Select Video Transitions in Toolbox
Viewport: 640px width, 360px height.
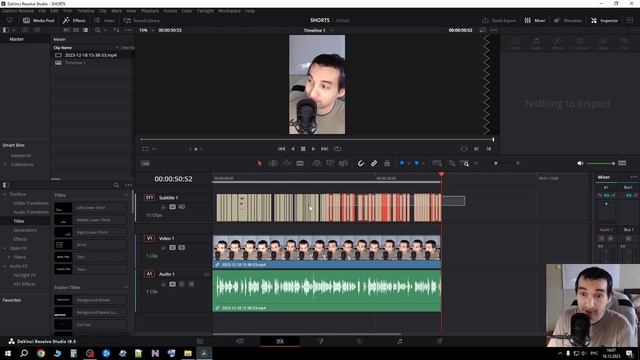(x=31, y=203)
